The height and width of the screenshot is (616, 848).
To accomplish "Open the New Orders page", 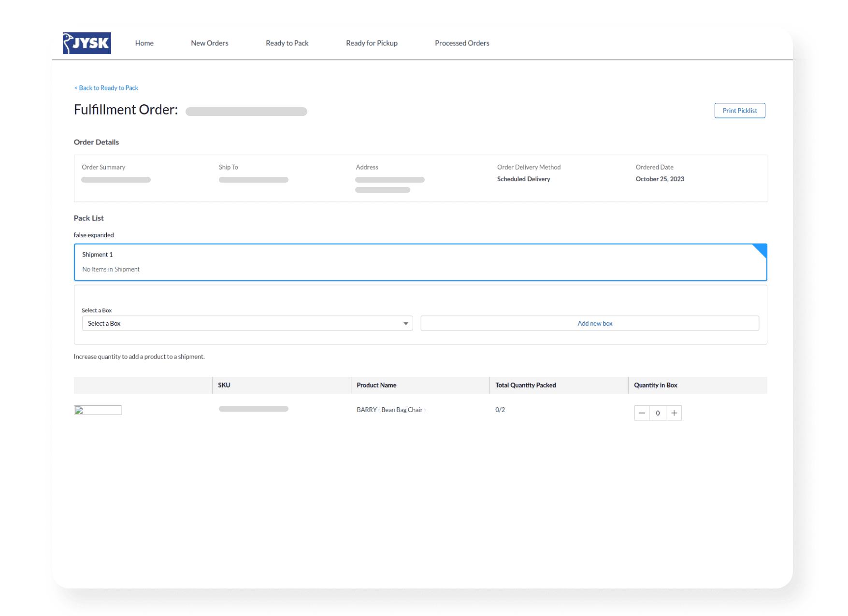I will [x=209, y=43].
